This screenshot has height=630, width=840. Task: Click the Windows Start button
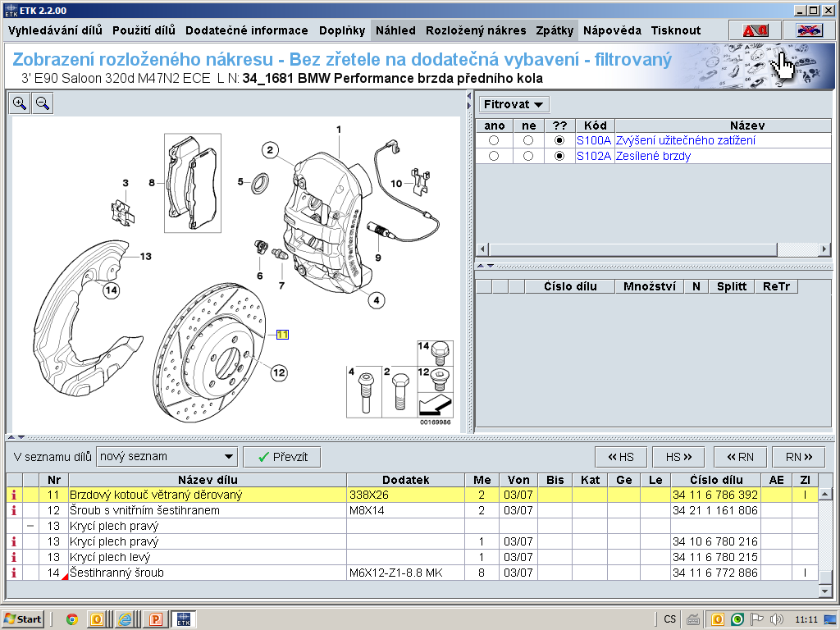click(x=22, y=619)
